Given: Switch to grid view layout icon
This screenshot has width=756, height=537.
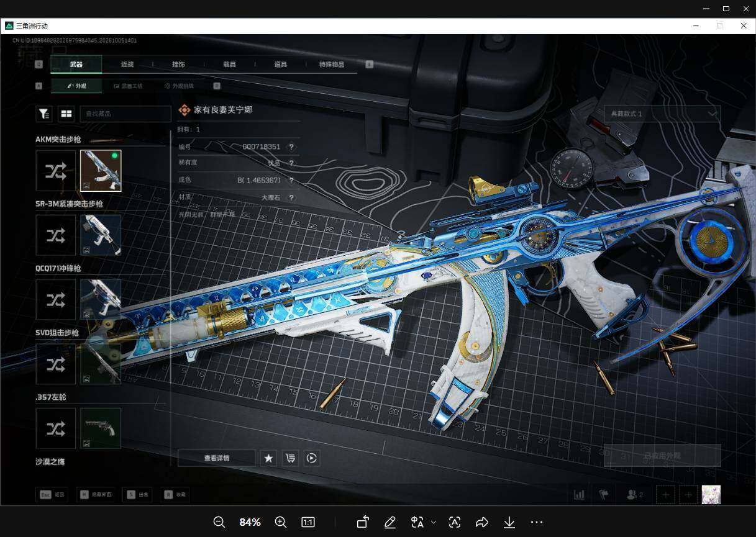Looking at the screenshot, I should [66, 114].
